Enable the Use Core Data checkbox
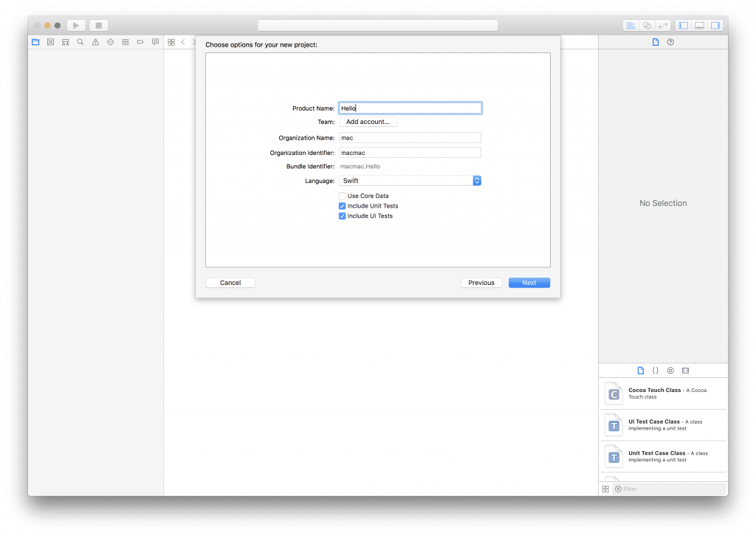The height and width of the screenshot is (536, 756). coord(343,196)
